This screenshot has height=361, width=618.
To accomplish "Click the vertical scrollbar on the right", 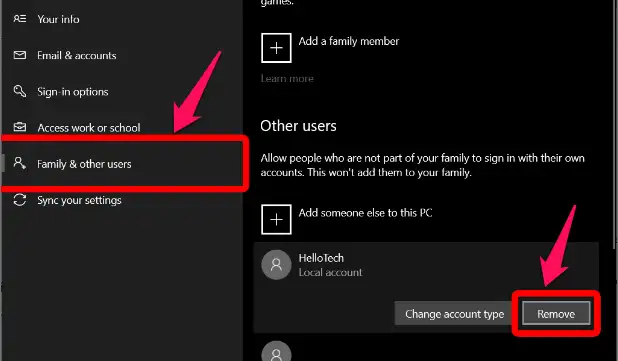I will [x=615, y=124].
